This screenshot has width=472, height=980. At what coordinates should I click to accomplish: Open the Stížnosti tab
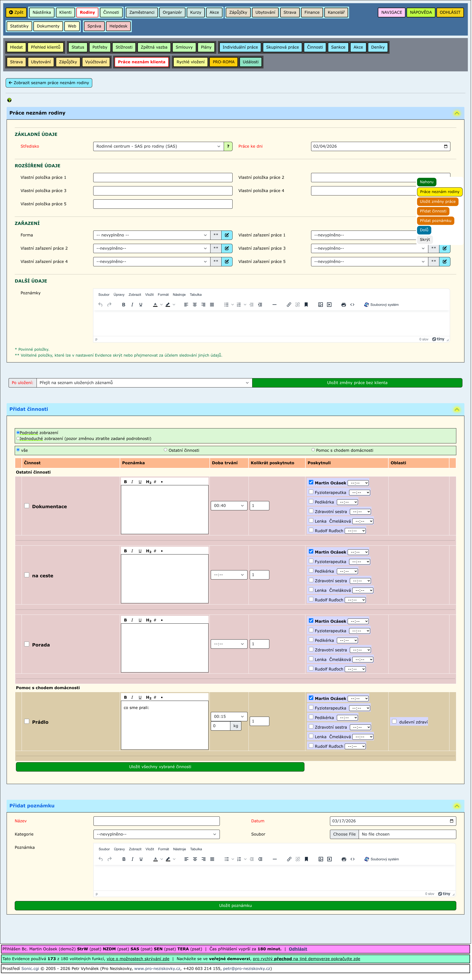(x=124, y=47)
